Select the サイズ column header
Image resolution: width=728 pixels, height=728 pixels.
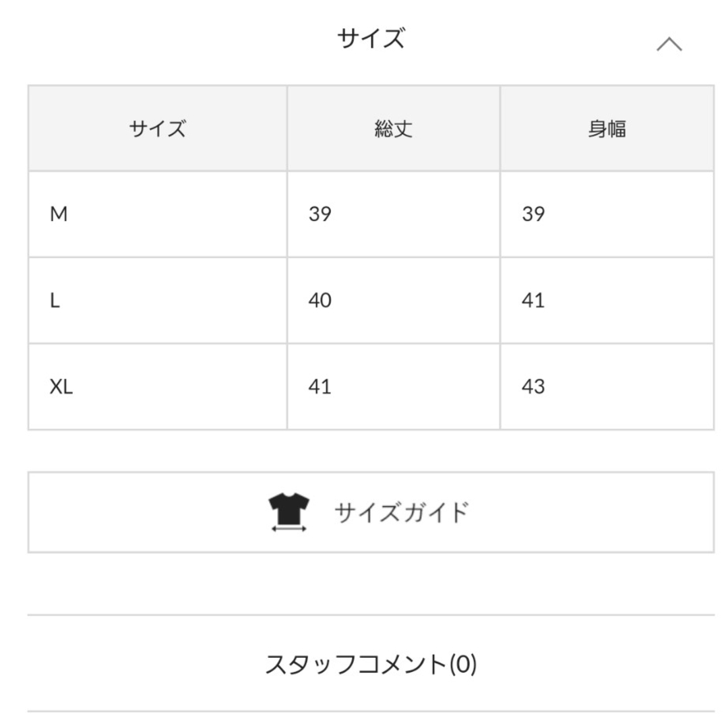coord(157,128)
